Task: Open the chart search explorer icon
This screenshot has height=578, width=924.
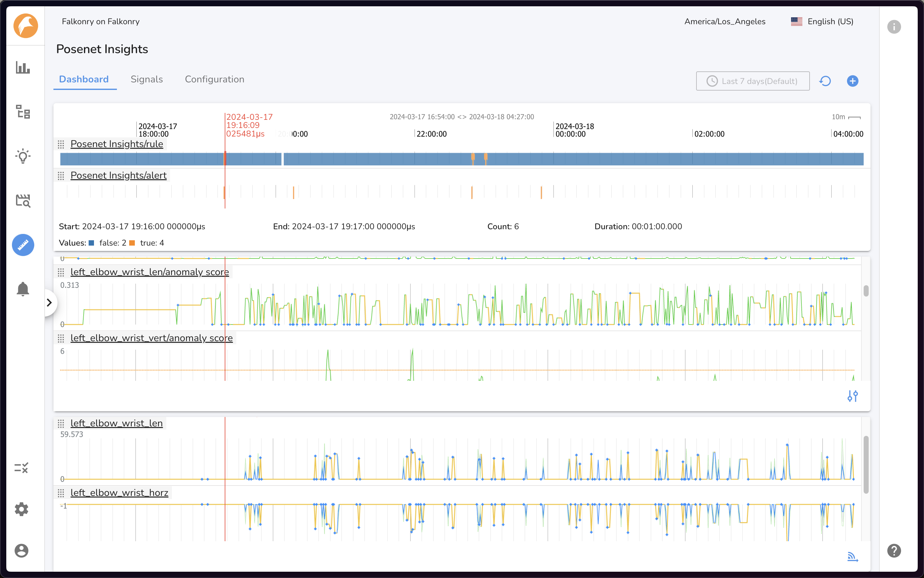Action: coord(23,201)
